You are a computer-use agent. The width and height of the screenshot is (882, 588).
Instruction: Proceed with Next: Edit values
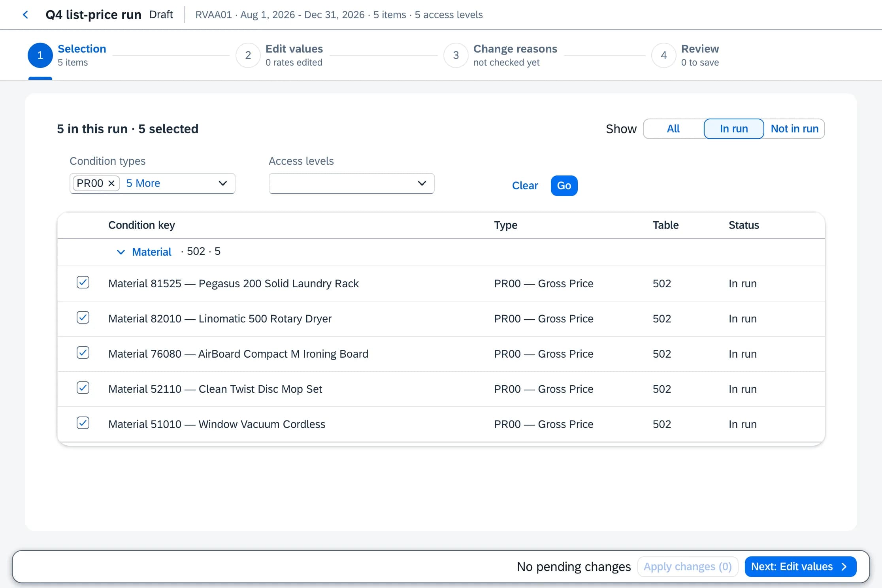tap(801, 567)
